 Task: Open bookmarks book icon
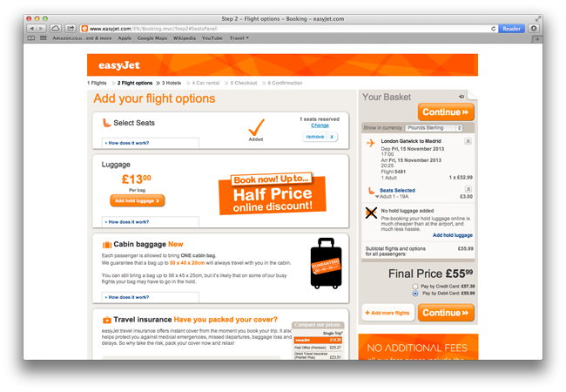coord(31,38)
